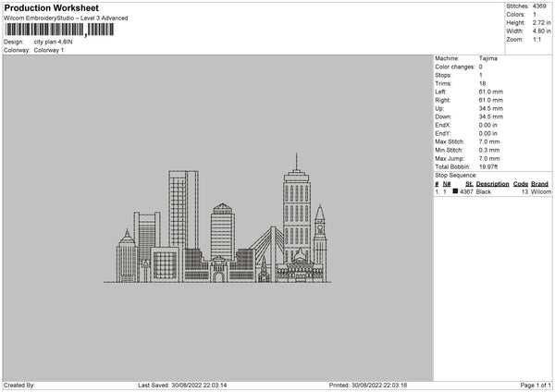This screenshot has height=392, width=555.
Task: Click the St. column header
Action: [468, 184]
